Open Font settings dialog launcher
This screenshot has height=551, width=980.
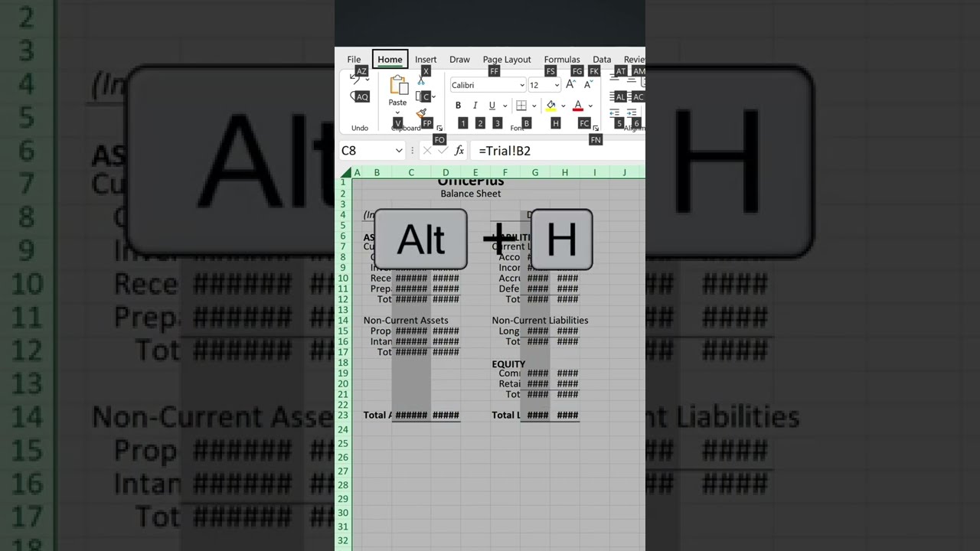(x=596, y=129)
